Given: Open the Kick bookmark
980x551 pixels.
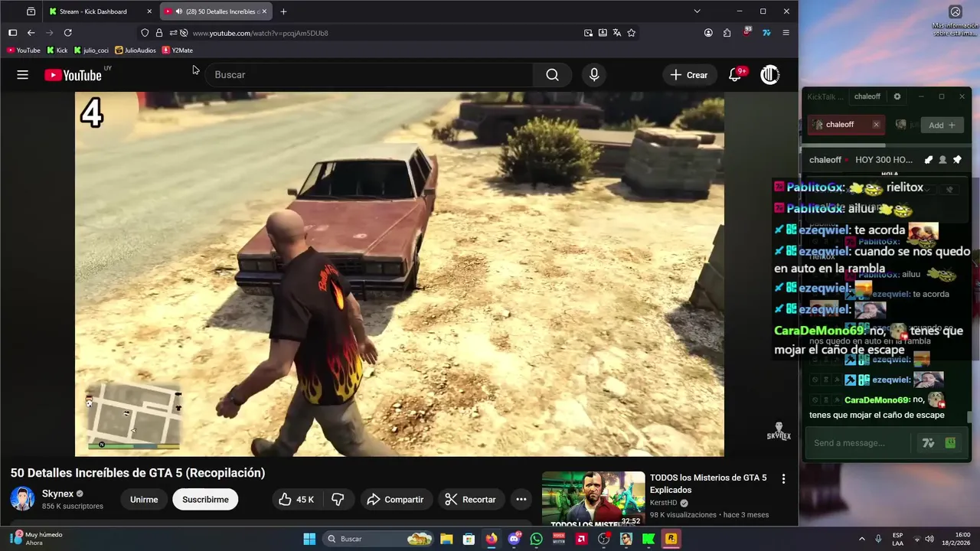Looking at the screenshot, I should (57, 51).
